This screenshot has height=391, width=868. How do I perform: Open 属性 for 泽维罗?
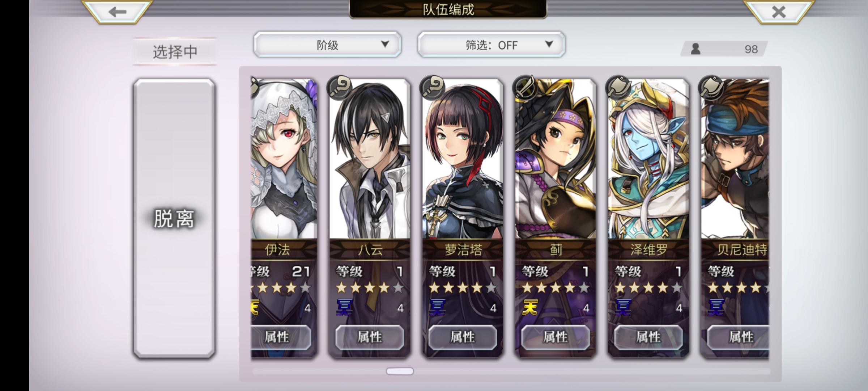(648, 337)
